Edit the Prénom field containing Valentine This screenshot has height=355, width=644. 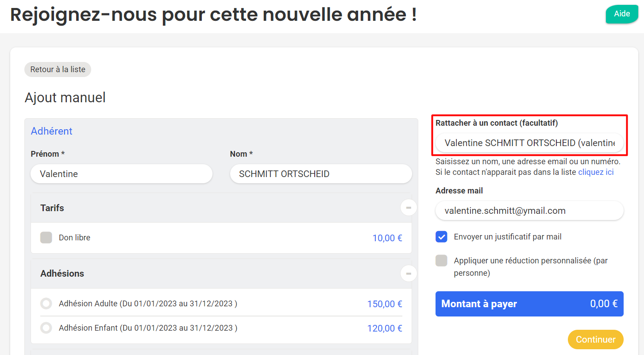[122, 174]
